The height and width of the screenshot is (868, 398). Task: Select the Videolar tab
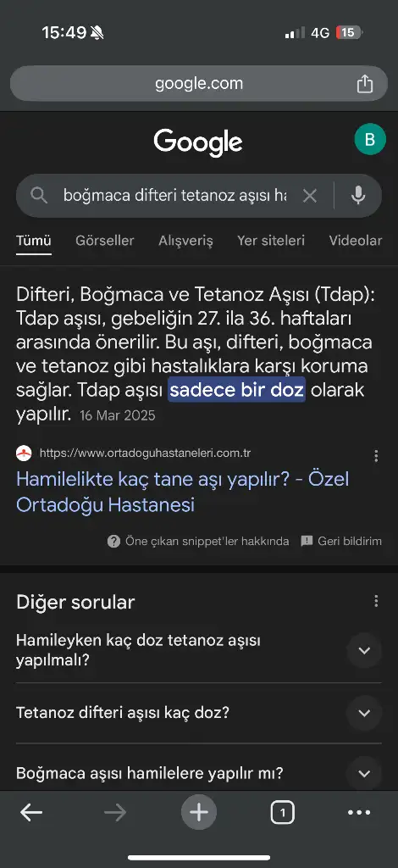(x=356, y=241)
